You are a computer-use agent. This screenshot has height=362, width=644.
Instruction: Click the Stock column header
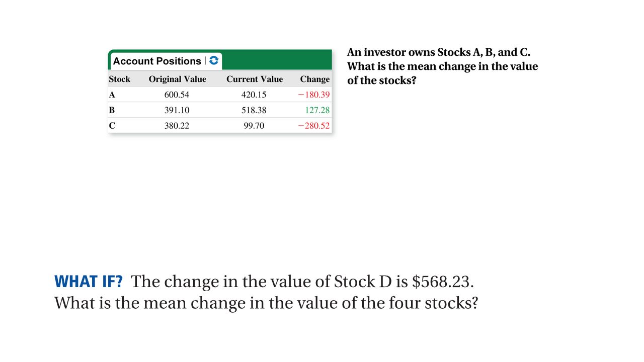(119, 79)
